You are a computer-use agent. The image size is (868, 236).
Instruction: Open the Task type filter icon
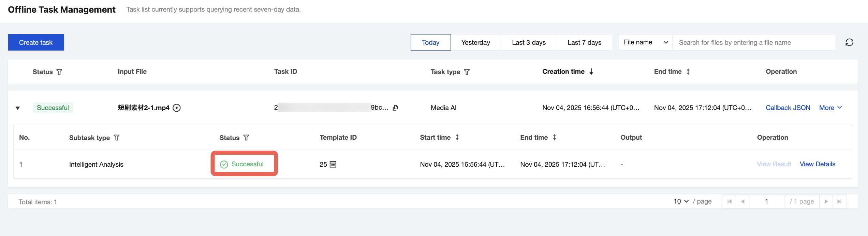[x=467, y=72]
